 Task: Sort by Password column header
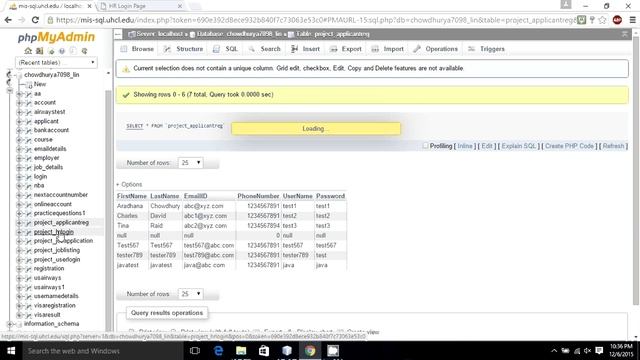coord(330,196)
